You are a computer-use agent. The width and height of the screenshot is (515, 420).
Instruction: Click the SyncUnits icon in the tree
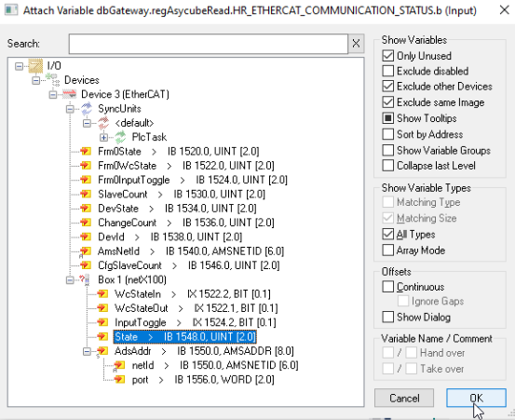[x=87, y=109]
